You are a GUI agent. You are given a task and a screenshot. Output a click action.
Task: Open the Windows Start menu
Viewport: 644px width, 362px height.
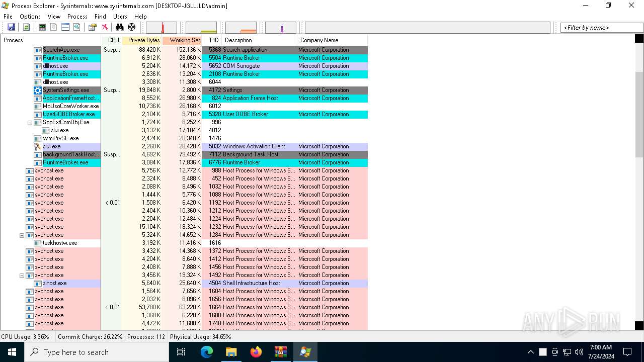tap(12, 352)
